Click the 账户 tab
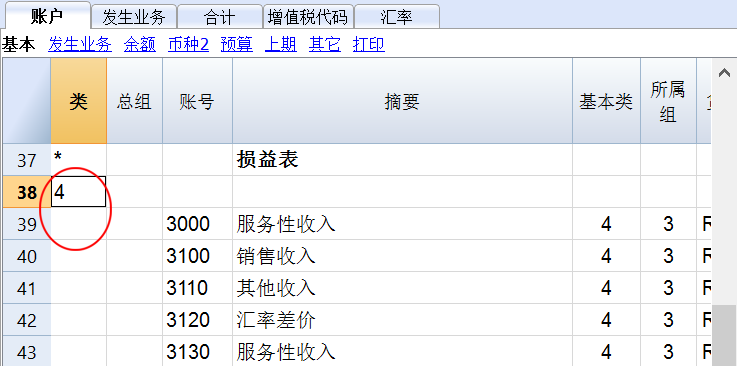737x366 pixels. [47, 16]
